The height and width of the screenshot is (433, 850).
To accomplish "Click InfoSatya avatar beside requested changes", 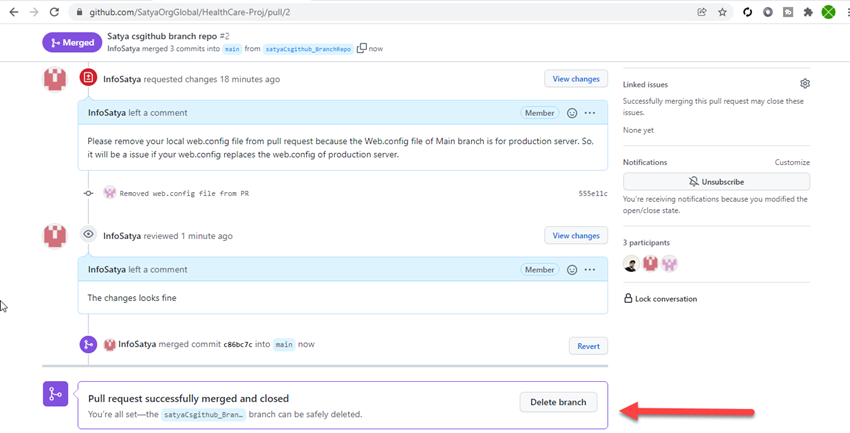I will point(55,79).
